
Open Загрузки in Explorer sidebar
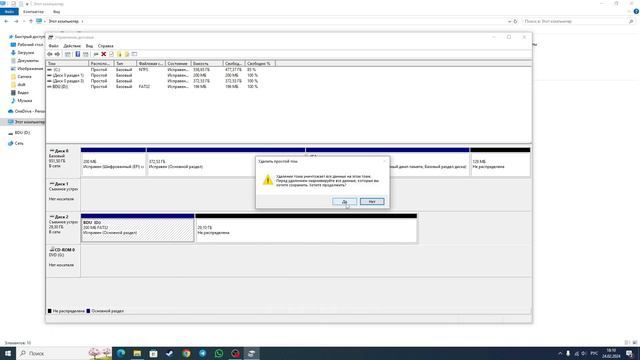22,53
